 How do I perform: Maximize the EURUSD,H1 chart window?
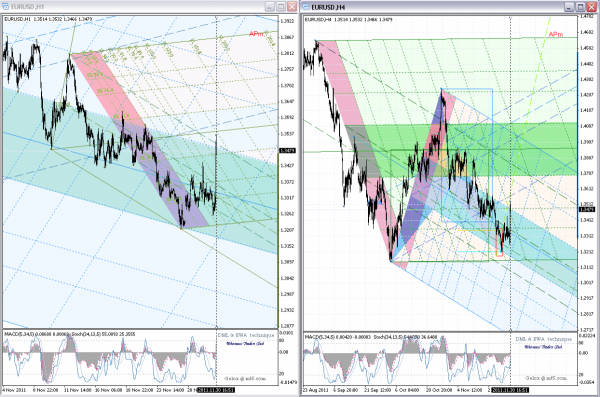coord(281,7)
